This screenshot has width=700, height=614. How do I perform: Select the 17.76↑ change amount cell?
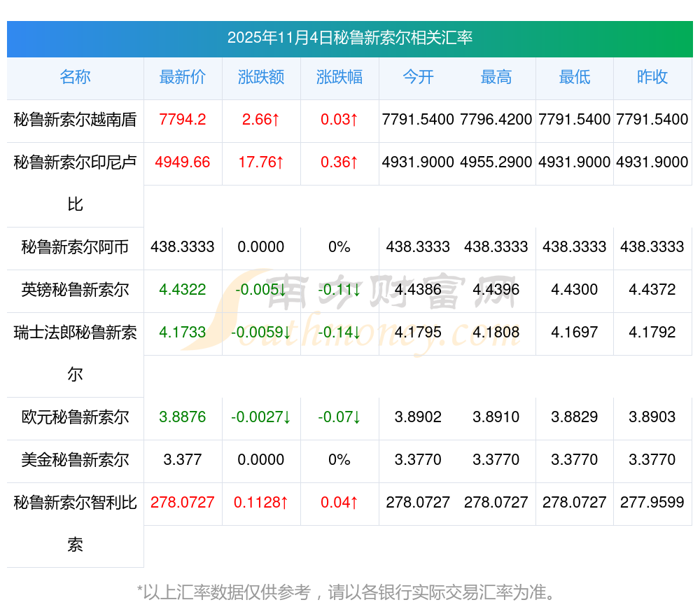coord(261,162)
